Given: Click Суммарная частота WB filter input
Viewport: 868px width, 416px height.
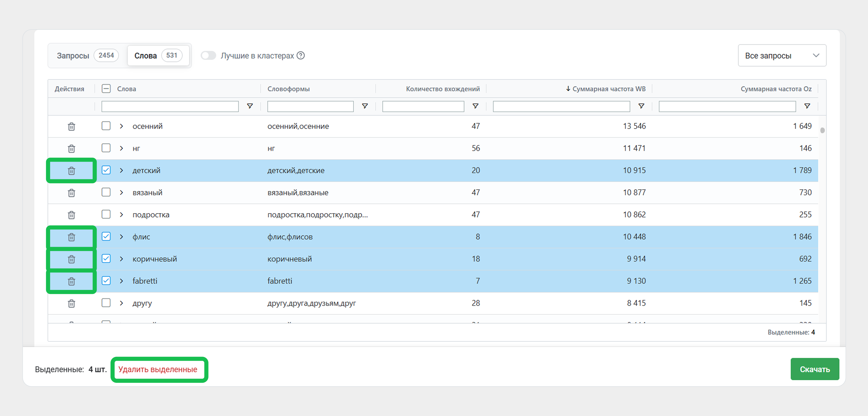Looking at the screenshot, I should pyautogui.click(x=561, y=106).
